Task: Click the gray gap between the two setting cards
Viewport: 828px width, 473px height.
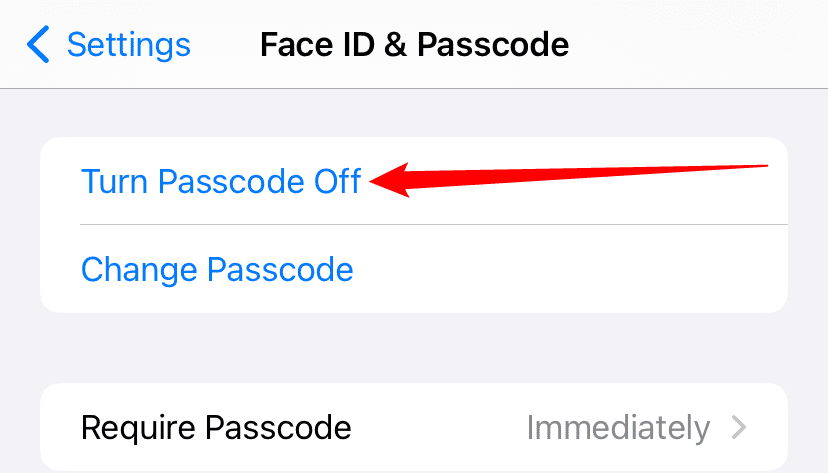Action: tap(414, 348)
